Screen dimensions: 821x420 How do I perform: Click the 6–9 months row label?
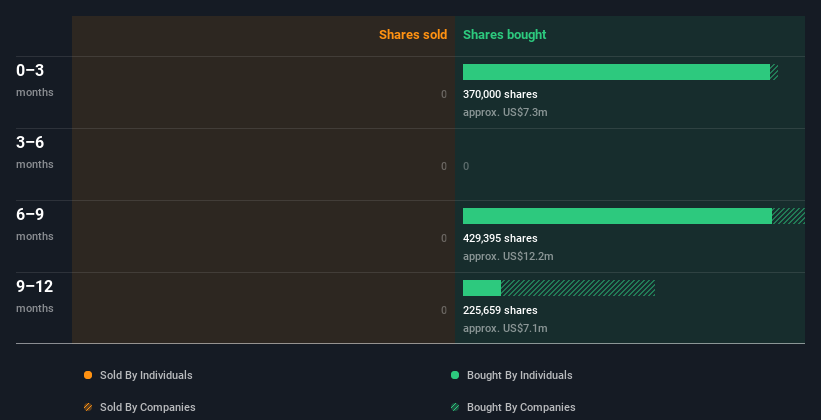tap(35, 224)
